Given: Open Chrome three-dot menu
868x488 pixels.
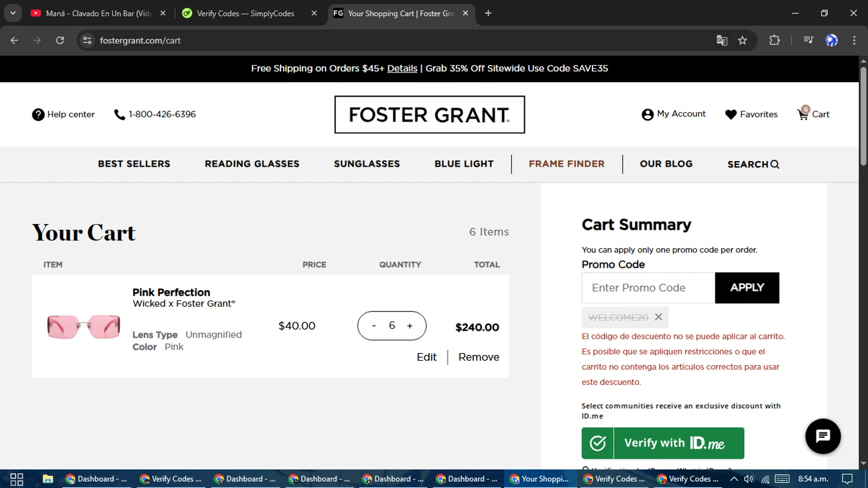Looking at the screenshot, I should pyautogui.click(x=854, y=40).
